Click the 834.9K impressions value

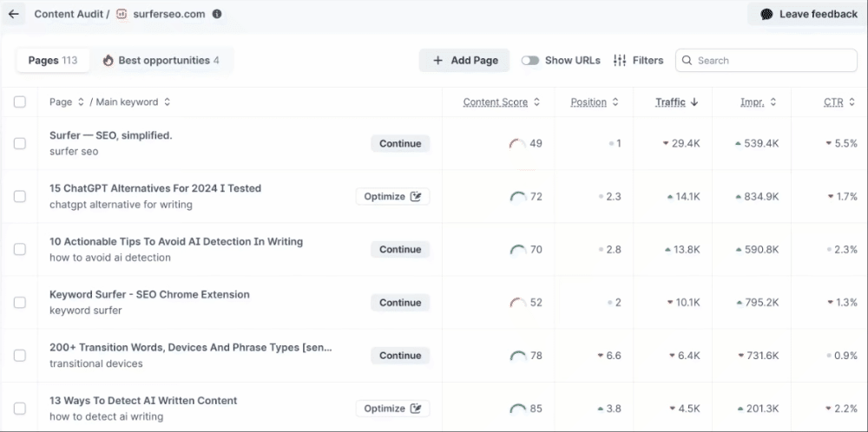[761, 196]
